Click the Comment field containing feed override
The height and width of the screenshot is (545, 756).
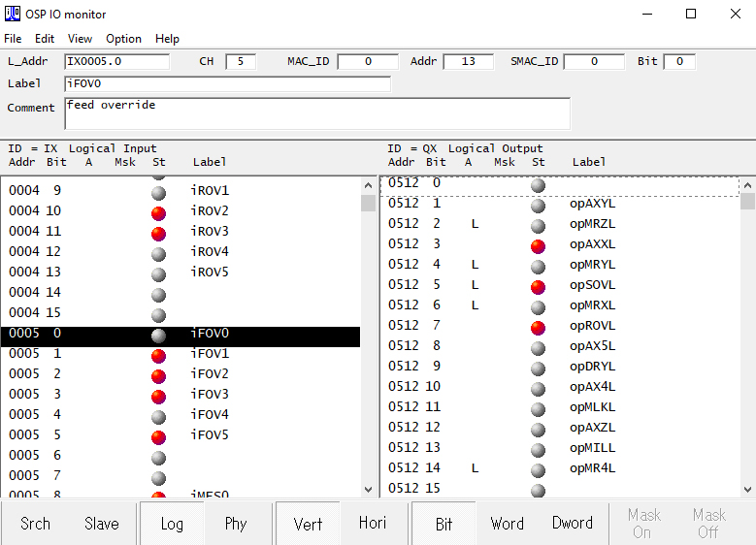316,112
